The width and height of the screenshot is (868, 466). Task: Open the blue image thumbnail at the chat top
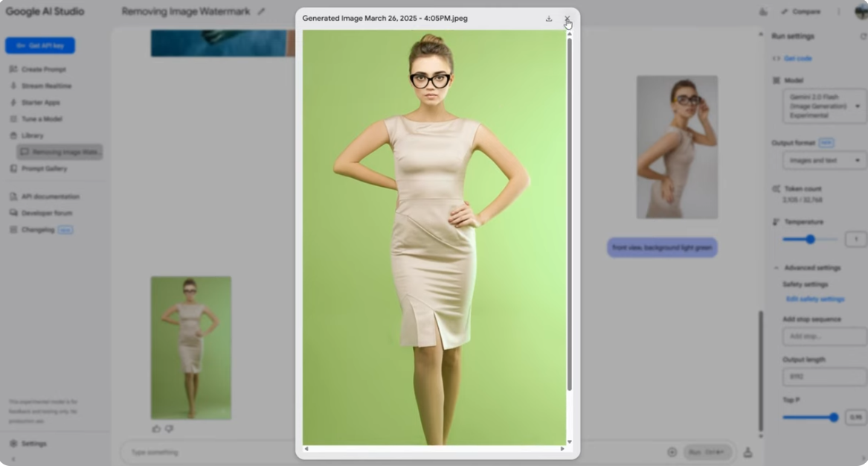[223, 43]
